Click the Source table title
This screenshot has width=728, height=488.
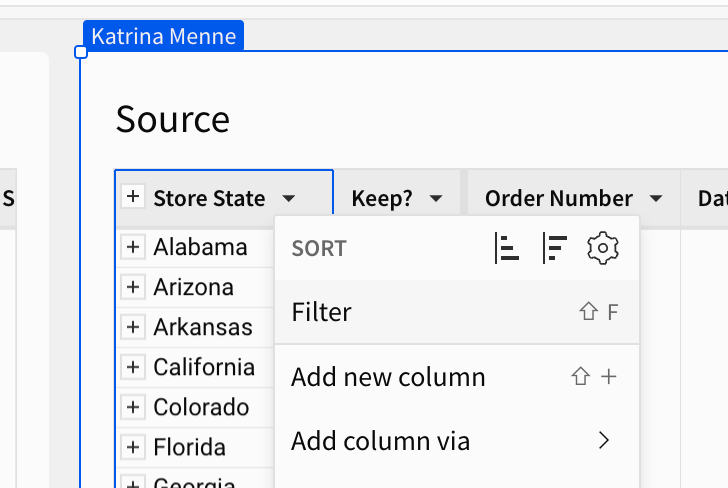(x=173, y=119)
